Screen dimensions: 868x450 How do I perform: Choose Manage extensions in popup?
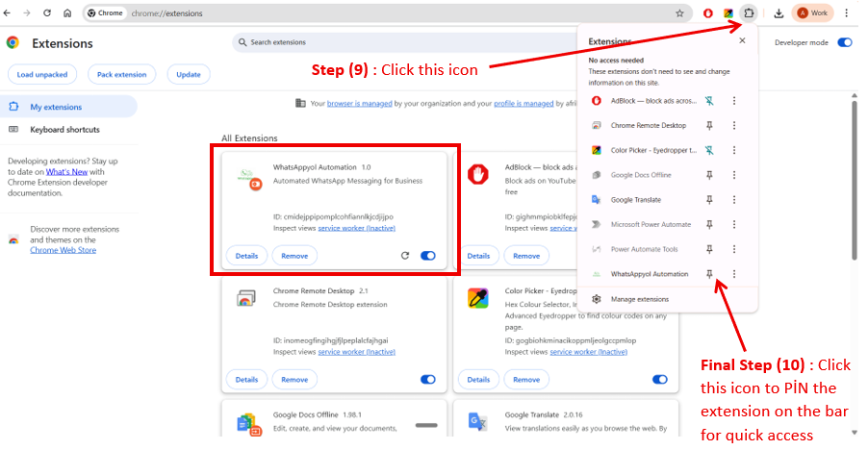[x=639, y=299]
